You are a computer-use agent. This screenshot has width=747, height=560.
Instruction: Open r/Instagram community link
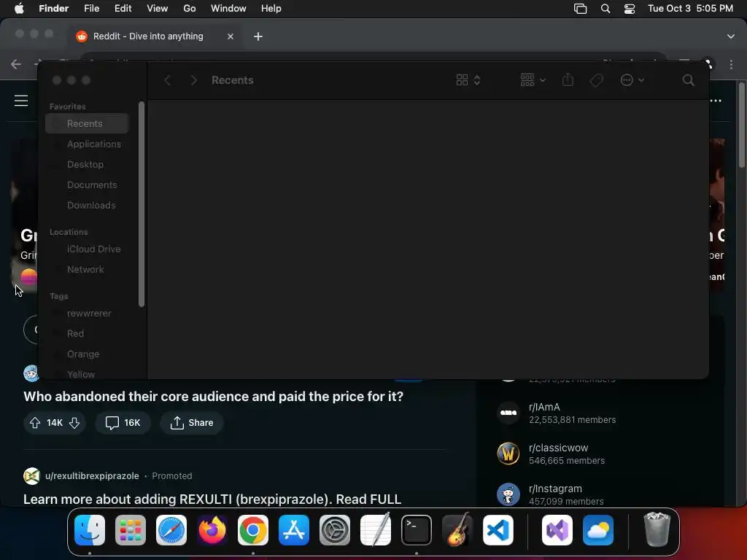(555, 489)
